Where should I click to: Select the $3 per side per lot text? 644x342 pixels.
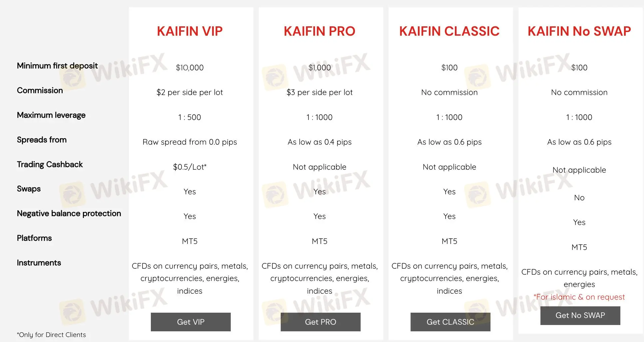click(x=319, y=92)
